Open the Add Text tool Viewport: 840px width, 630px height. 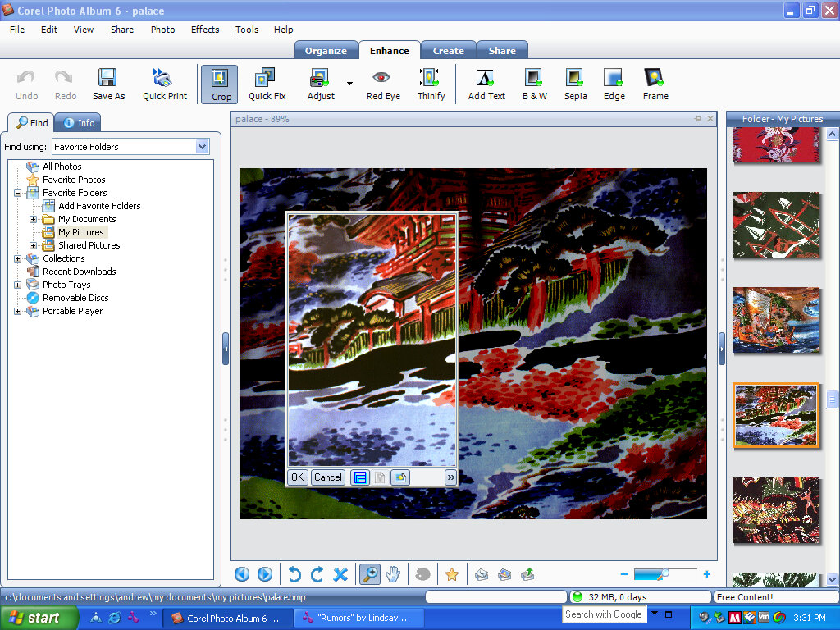486,84
